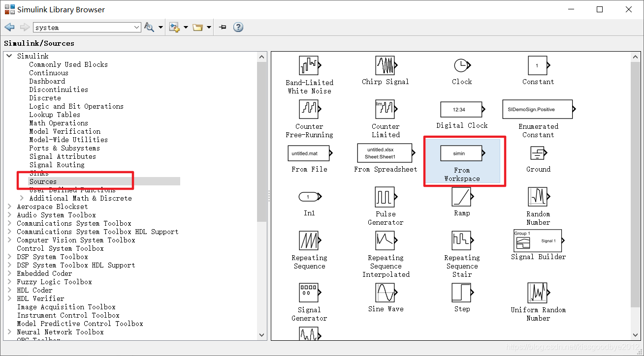Image resolution: width=644 pixels, height=356 pixels.
Task: Select the Digital Clock block
Action: (462, 109)
